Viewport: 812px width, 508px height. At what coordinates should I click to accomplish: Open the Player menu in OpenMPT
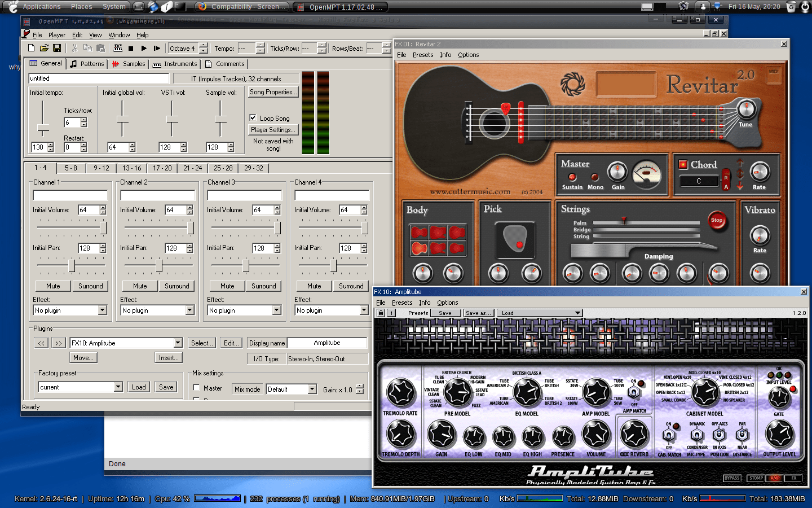point(56,35)
